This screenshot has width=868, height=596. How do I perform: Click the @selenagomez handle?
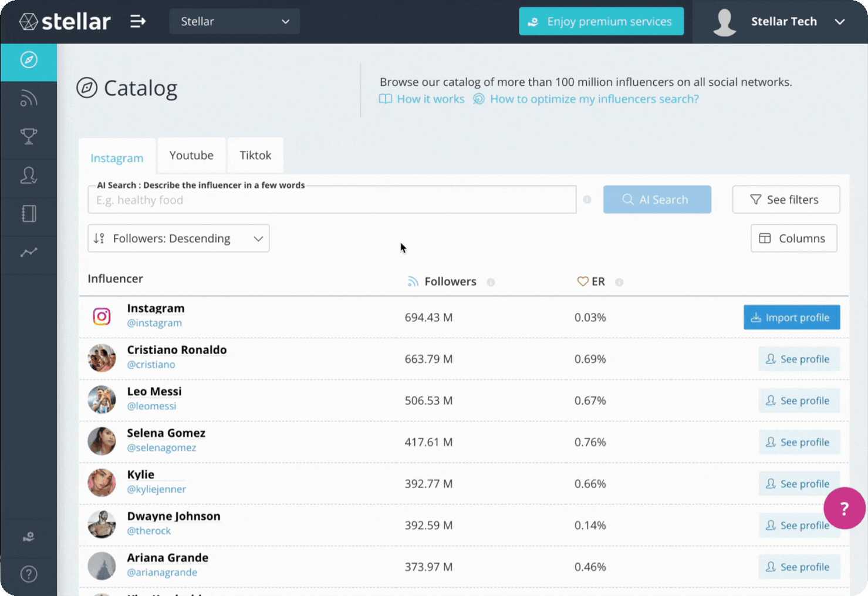click(161, 448)
